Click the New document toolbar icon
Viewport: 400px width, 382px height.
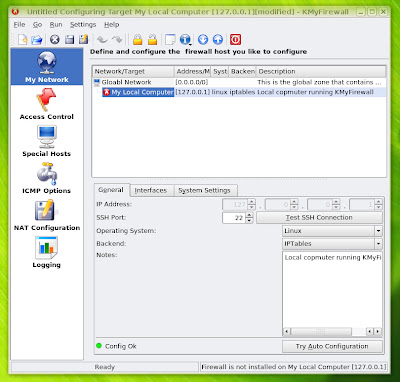22,39
